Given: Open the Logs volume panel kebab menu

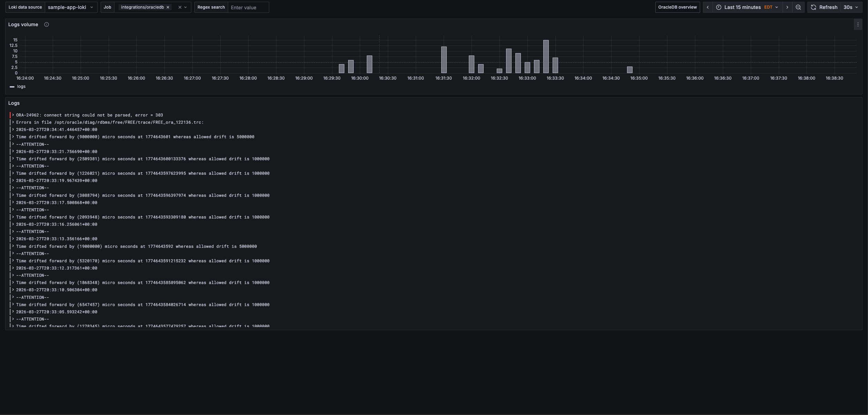Looking at the screenshot, I should [x=858, y=24].
